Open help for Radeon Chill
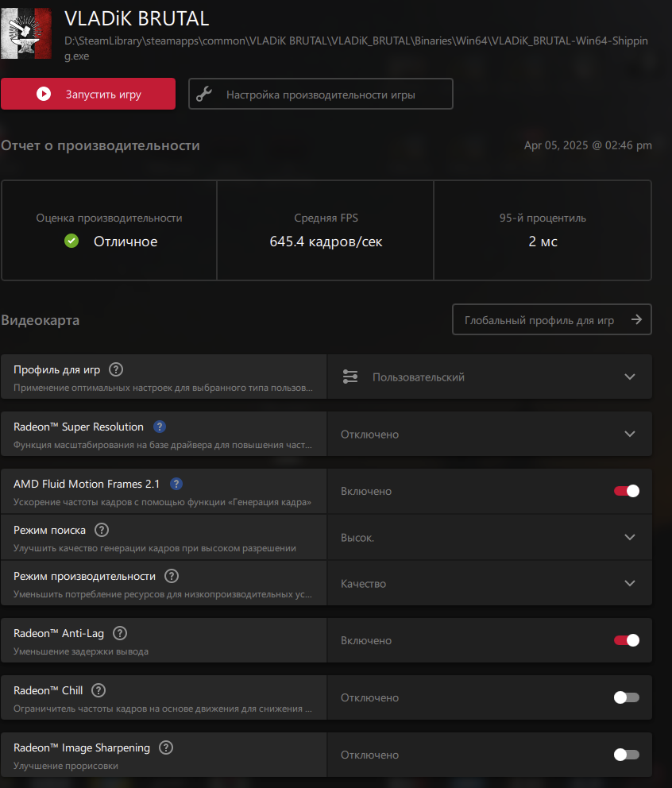Screen dimensions: 672x788 98,690
